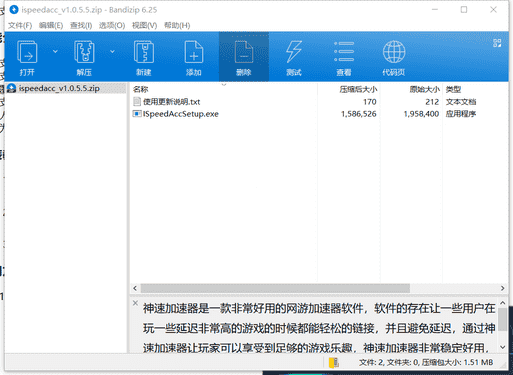The image size is (513, 375).
Task: Select the 使用更新说明.txt file row
Action: click(319, 102)
